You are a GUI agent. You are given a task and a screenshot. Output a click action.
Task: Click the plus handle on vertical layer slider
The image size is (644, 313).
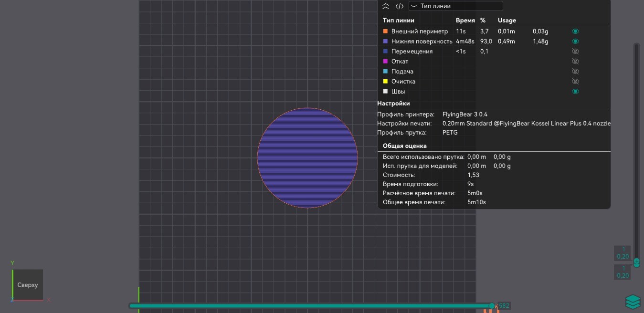coord(636,262)
